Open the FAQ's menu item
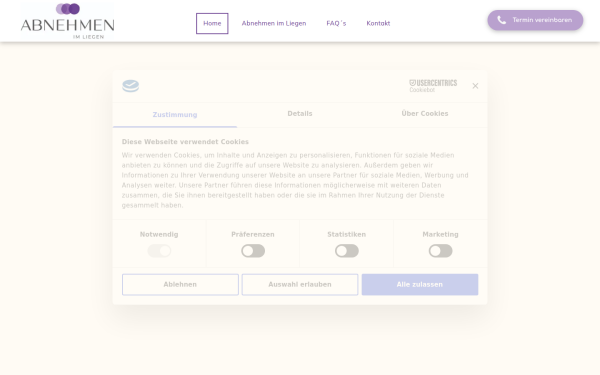 (336, 23)
